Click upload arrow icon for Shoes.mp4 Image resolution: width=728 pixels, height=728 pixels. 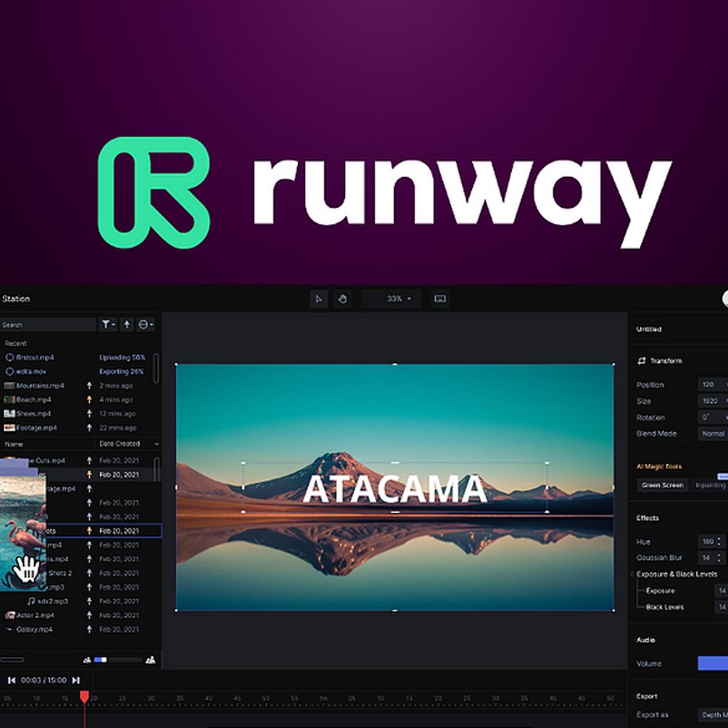pyautogui.click(x=89, y=413)
